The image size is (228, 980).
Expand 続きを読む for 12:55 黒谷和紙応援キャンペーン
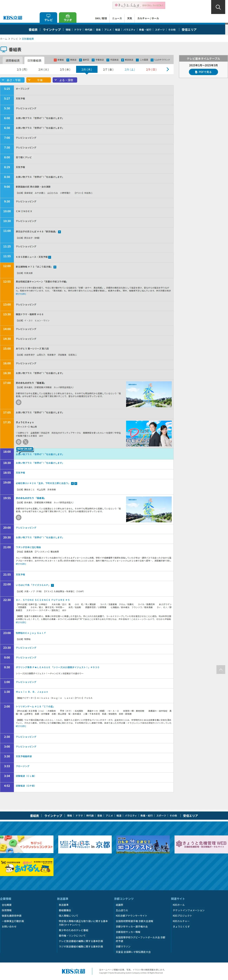[x=21, y=294]
